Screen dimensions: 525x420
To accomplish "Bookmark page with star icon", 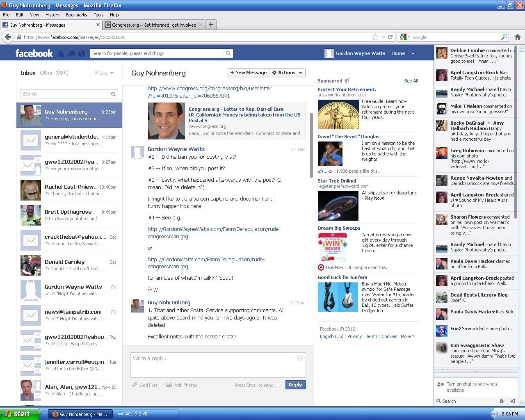I will click(x=375, y=37).
